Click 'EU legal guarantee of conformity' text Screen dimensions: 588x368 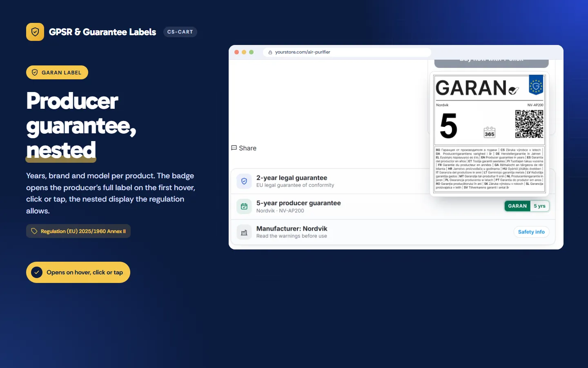pos(295,185)
